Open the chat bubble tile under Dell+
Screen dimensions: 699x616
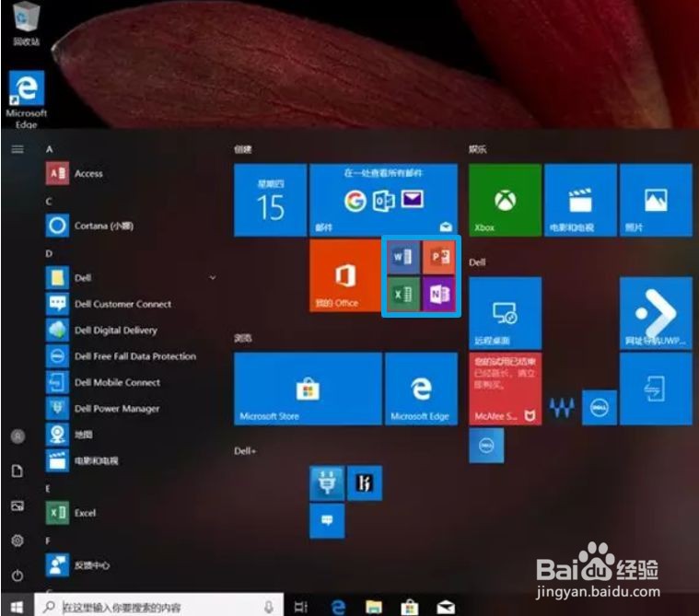tap(327, 520)
